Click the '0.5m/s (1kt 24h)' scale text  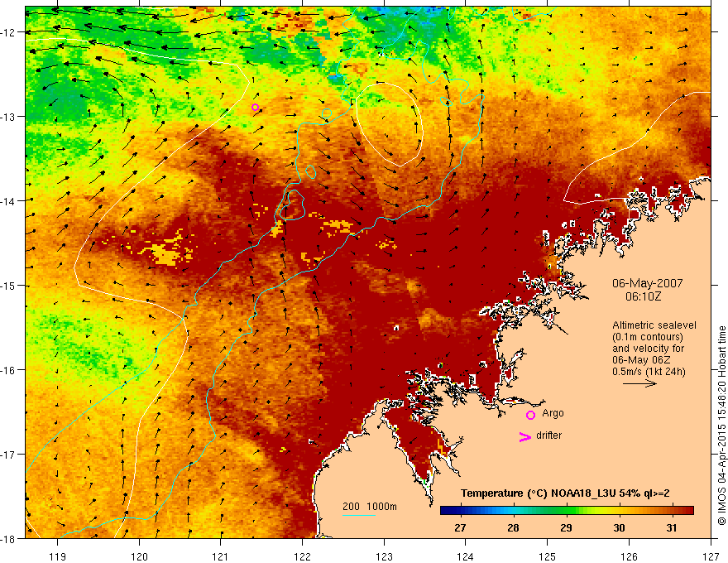649,372
